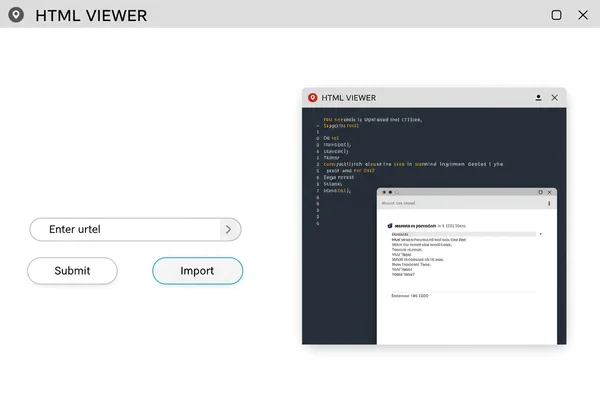Open the HTML Viewer preview thumbnail

coord(434,216)
